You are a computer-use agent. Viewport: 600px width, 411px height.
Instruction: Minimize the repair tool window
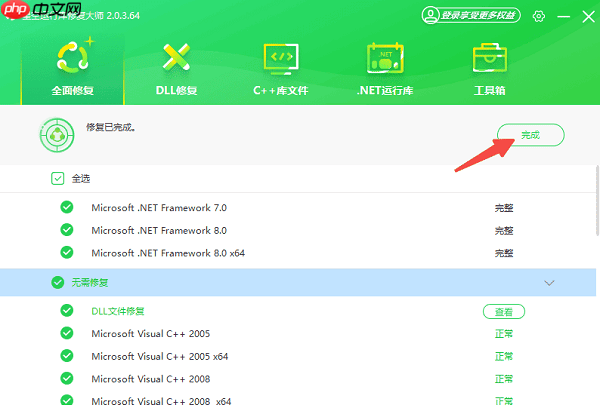(564, 16)
